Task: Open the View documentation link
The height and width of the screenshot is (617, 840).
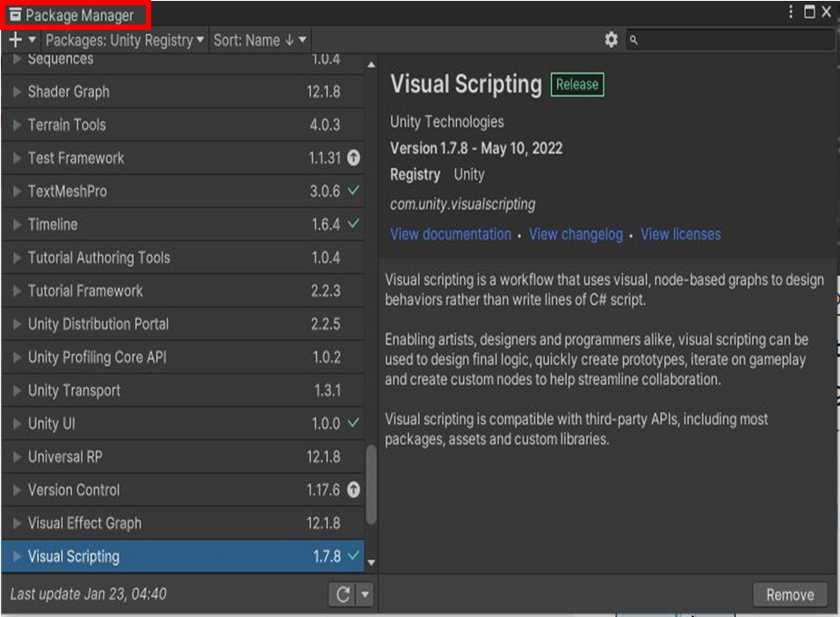Action: pos(451,235)
